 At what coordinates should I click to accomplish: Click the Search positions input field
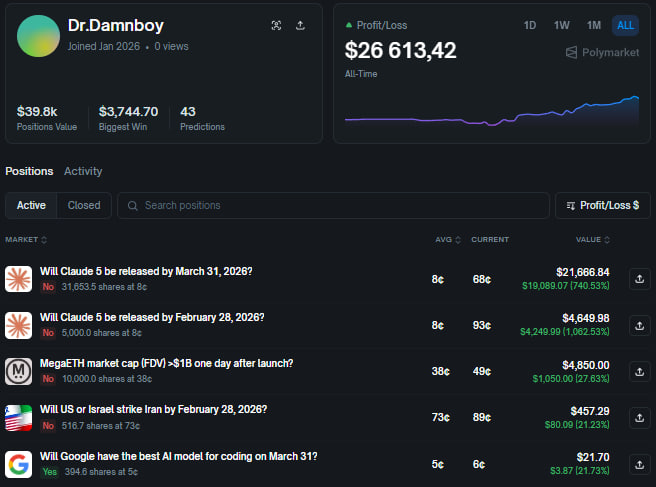click(333, 205)
